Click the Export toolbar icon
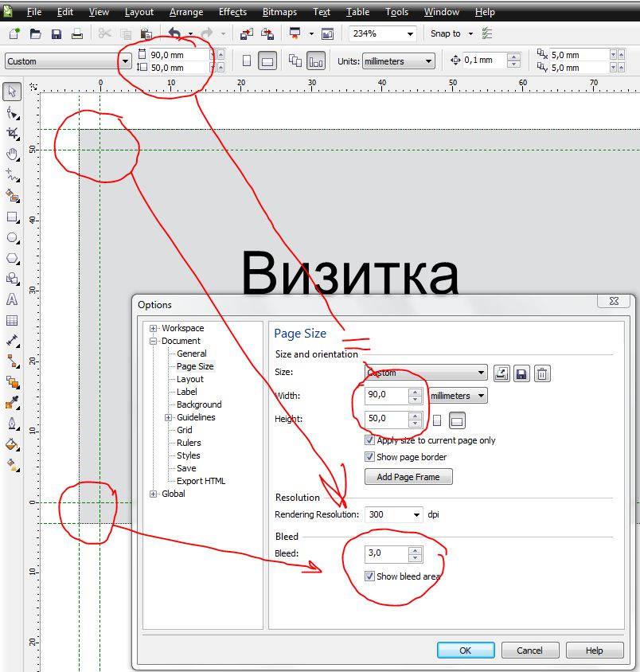The height and width of the screenshot is (672, 640). (267, 33)
